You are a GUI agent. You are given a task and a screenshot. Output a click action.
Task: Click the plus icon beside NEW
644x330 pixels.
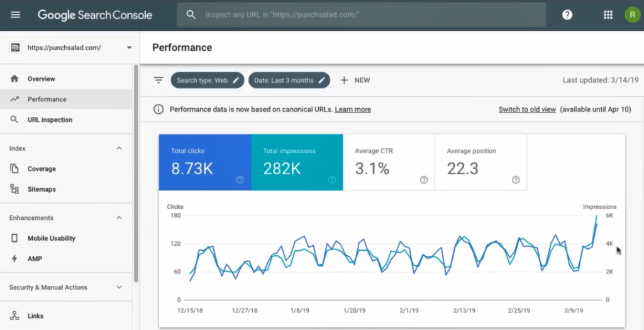(x=344, y=80)
